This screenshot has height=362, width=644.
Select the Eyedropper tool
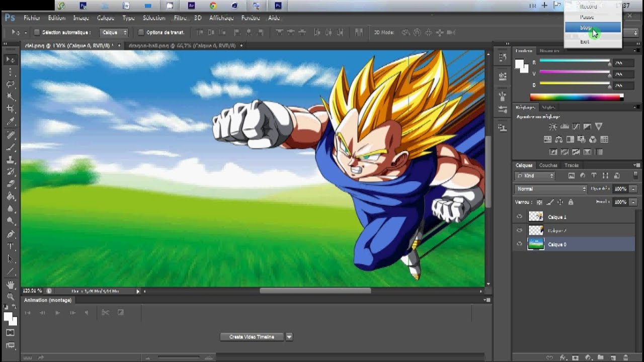click(x=11, y=122)
